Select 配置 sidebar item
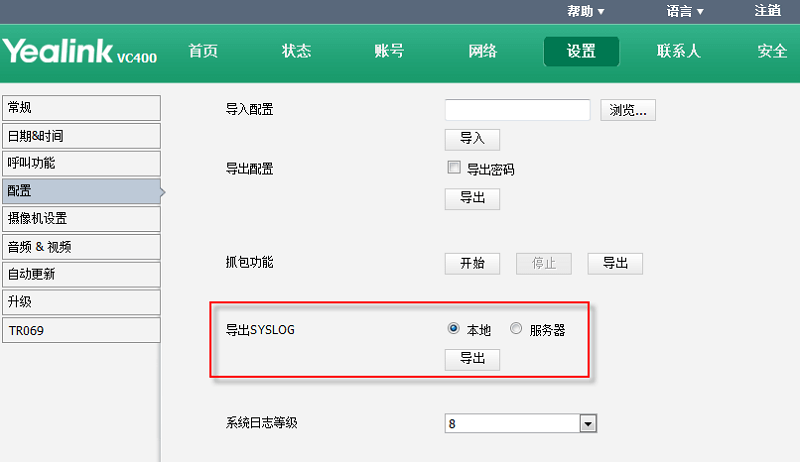Viewport: 800px width, 462px height. (x=81, y=191)
